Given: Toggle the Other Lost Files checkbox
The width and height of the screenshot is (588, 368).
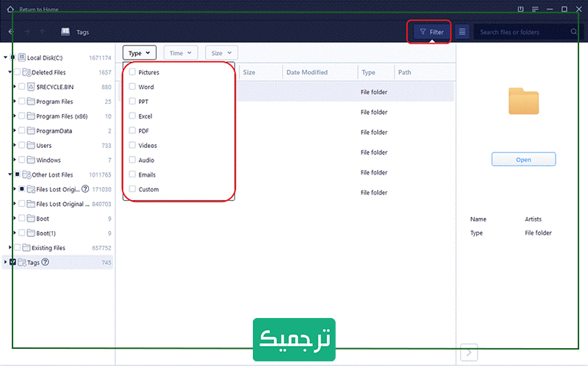Looking at the screenshot, I should tap(17, 174).
